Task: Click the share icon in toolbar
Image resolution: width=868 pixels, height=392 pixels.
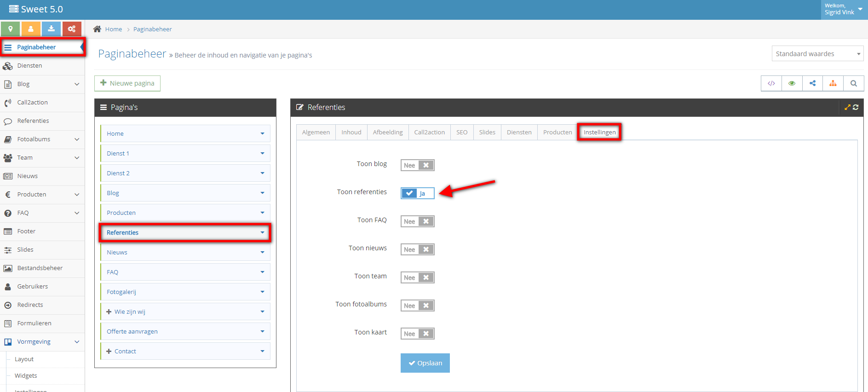Action: click(812, 83)
